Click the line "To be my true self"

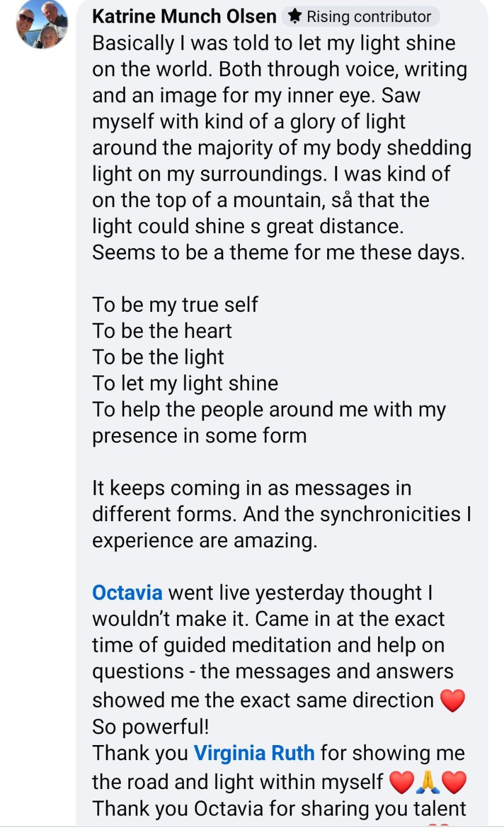coord(175,304)
